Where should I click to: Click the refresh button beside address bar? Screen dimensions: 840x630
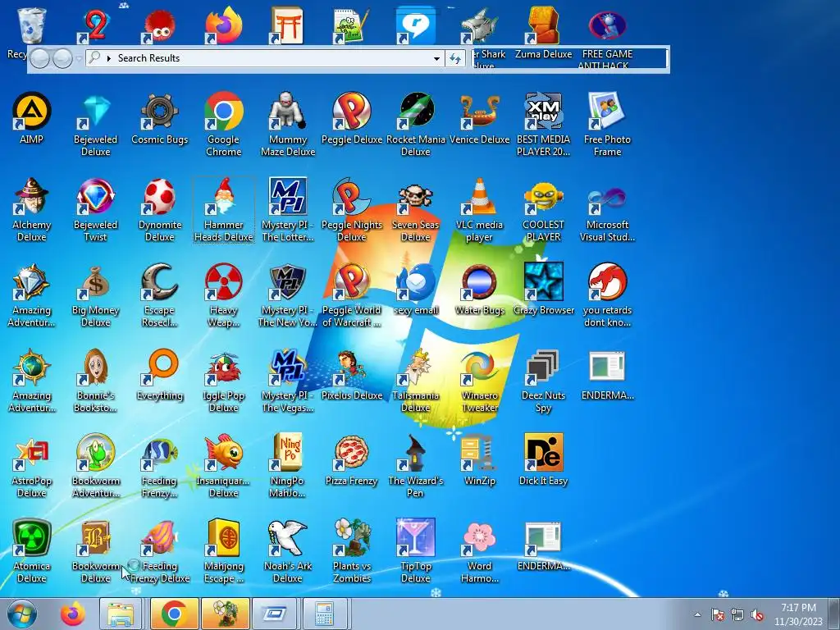coord(454,58)
